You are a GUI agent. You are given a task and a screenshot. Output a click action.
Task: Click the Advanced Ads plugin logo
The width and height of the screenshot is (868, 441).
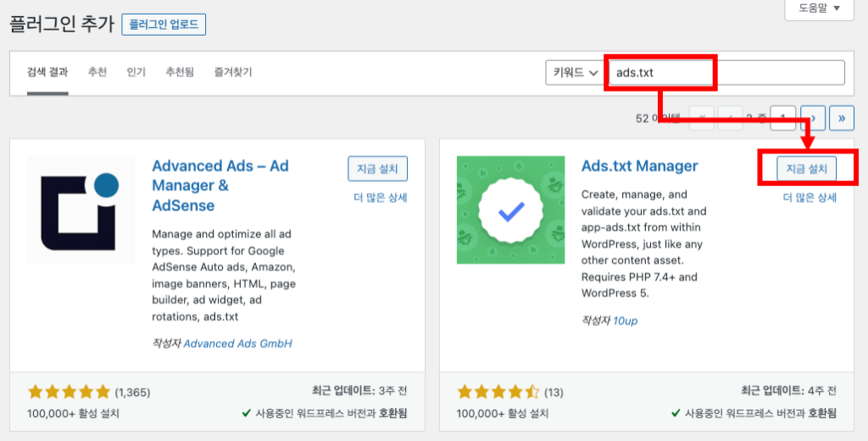tap(81, 210)
